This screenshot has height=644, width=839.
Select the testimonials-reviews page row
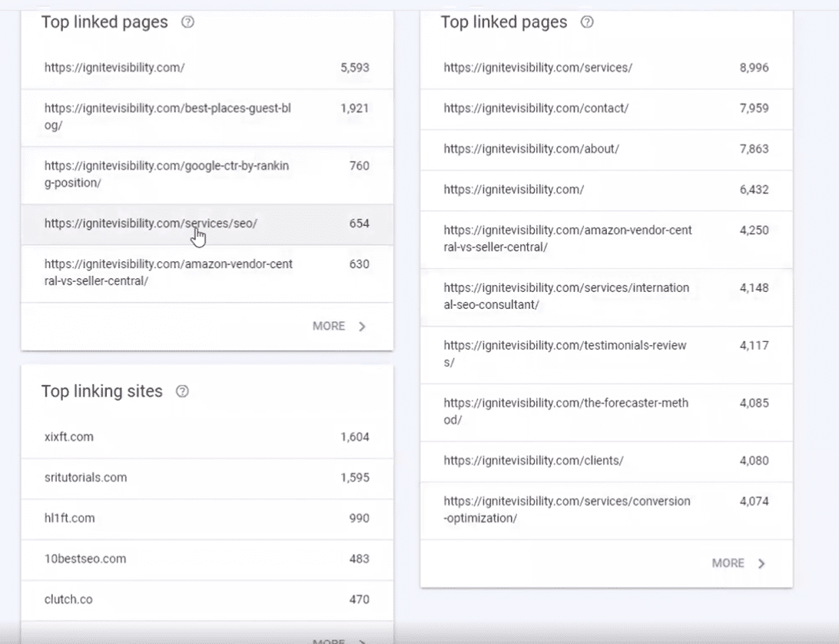(x=605, y=354)
